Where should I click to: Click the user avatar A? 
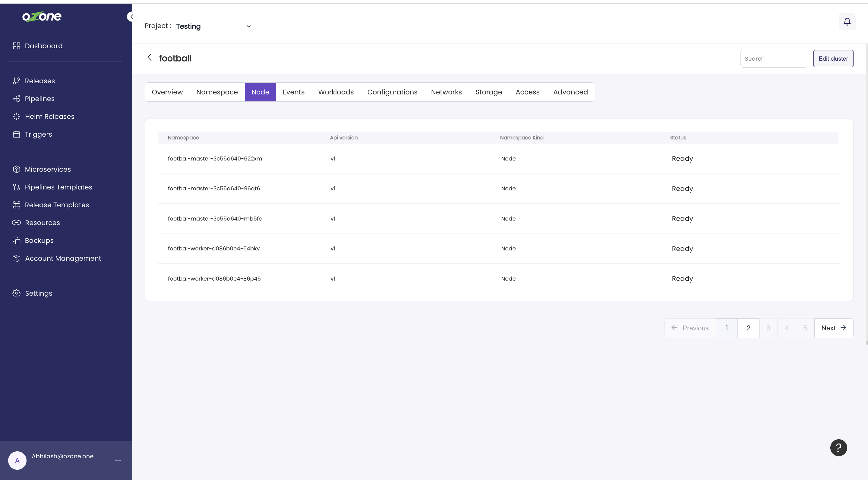(x=17, y=460)
